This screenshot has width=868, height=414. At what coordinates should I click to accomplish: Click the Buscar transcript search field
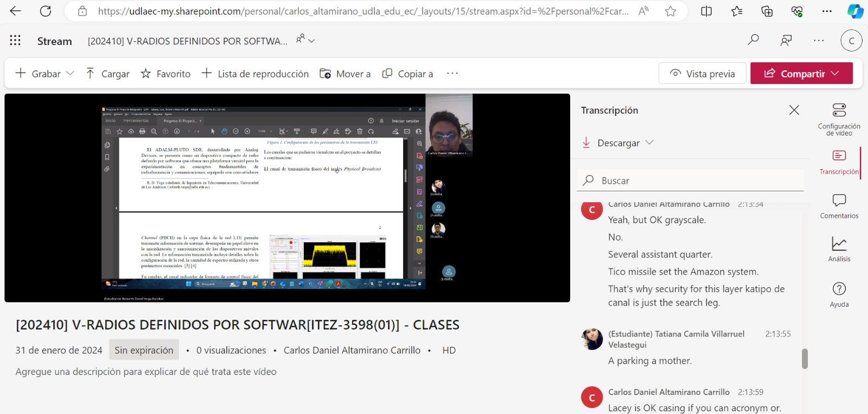pos(694,180)
